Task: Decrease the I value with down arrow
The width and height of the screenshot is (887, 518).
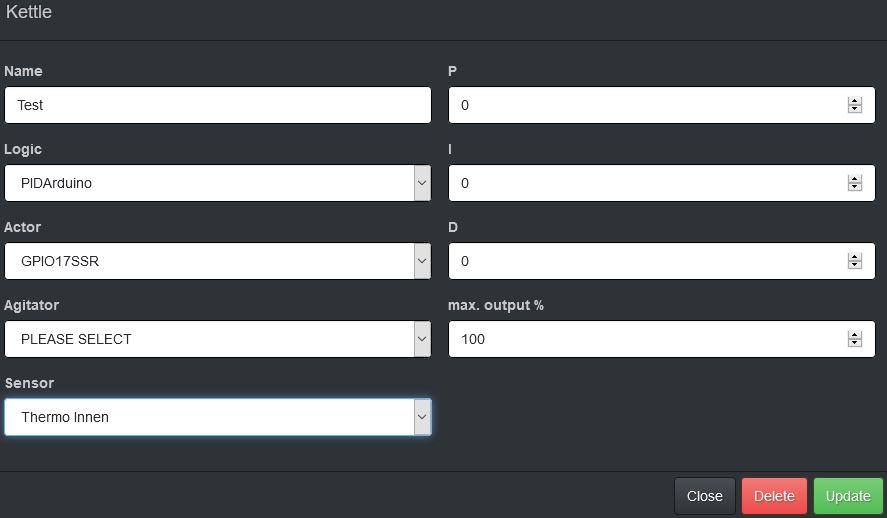Action: click(x=854, y=187)
